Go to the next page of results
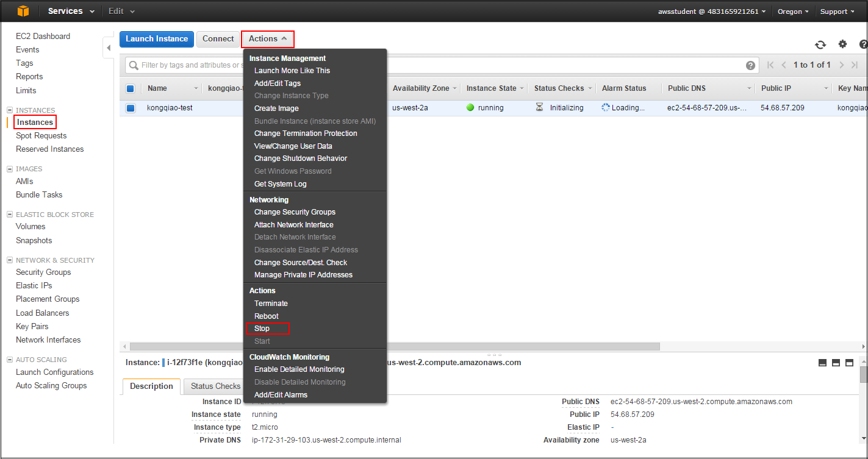Image resolution: width=868 pixels, height=459 pixels. [x=842, y=65]
